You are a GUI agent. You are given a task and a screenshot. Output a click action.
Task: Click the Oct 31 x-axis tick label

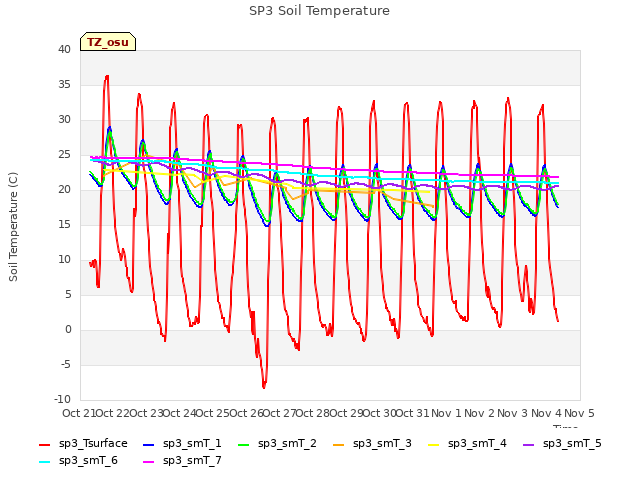tap(413, 413)
